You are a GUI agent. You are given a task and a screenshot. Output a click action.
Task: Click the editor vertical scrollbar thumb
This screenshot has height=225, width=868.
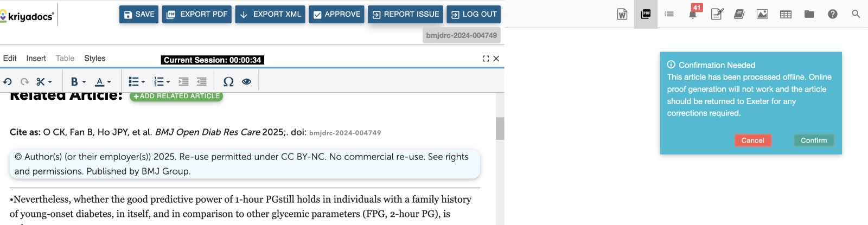pos(500,128)
